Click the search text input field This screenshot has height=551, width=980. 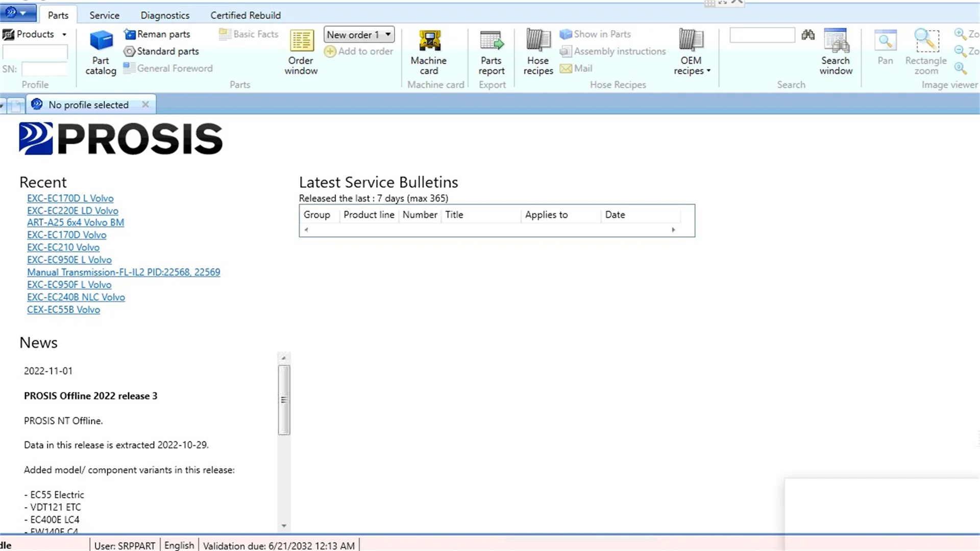tap(762, 35)
